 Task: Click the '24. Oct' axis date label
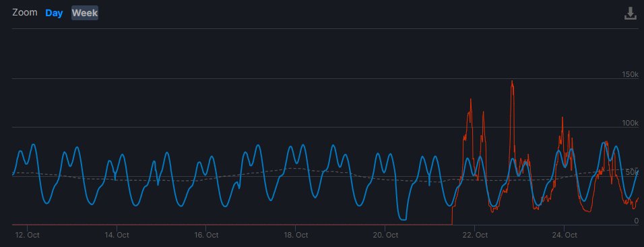coord(565,235)
